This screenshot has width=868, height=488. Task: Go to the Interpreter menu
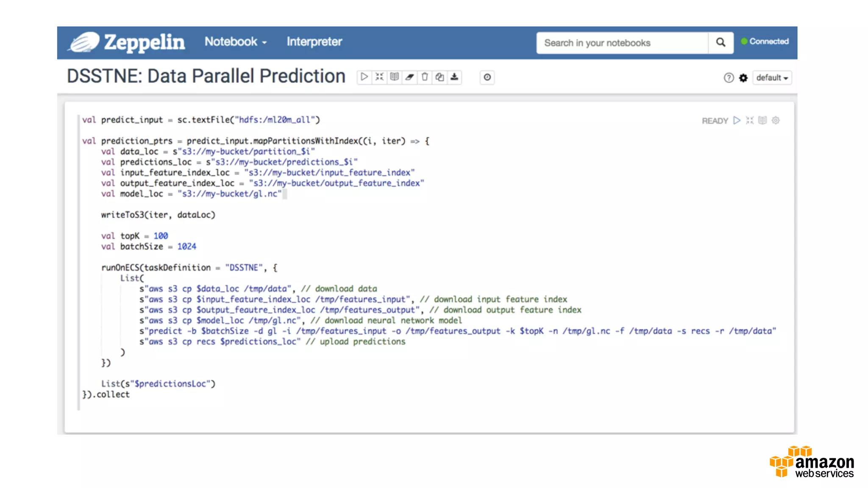[x=314, y=42]
